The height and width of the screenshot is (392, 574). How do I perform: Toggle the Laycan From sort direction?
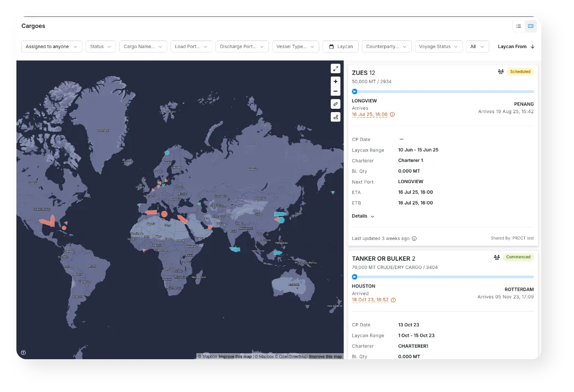(532, 46)
